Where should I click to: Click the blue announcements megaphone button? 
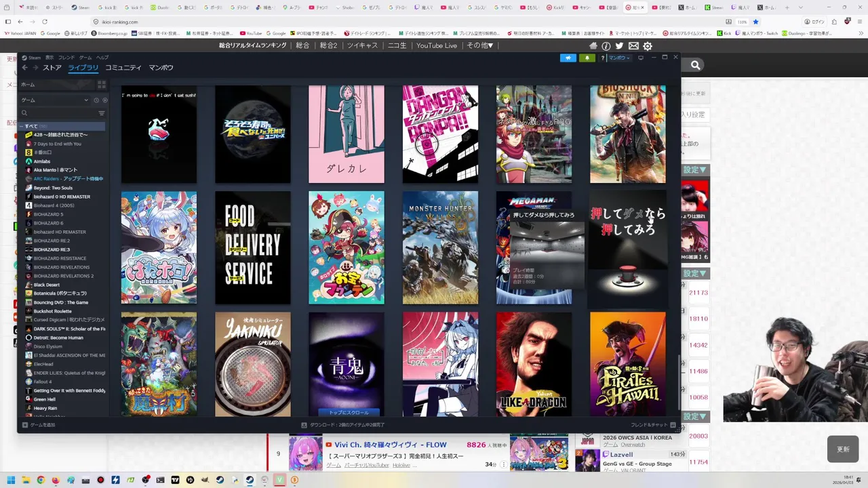568,58
